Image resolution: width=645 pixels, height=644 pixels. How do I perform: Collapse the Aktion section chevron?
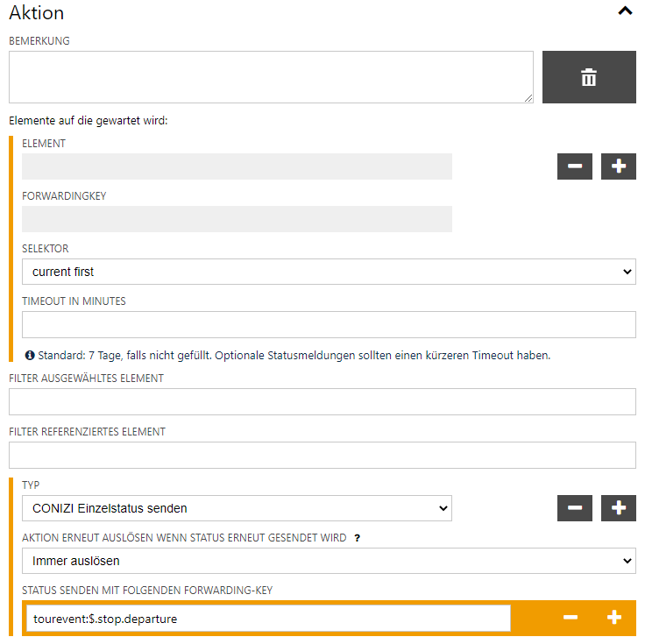625,12
